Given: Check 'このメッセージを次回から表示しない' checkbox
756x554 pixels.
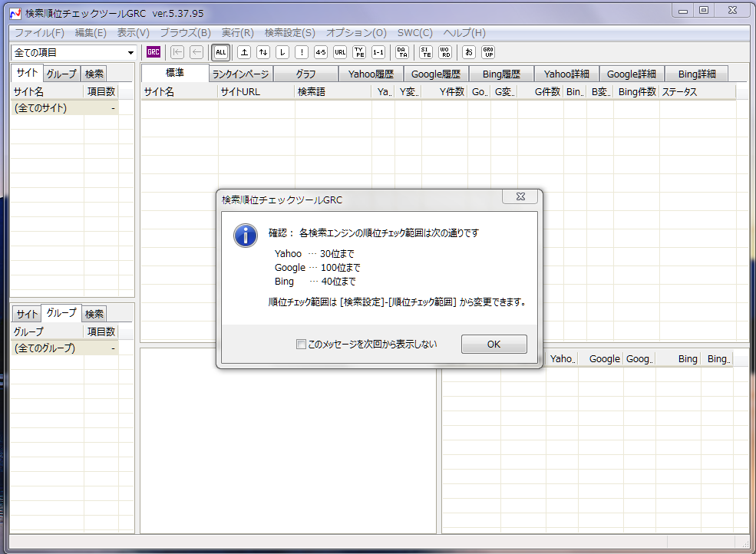Looking at the screenshot, I should pyautogui.click(x=301, y=345).
